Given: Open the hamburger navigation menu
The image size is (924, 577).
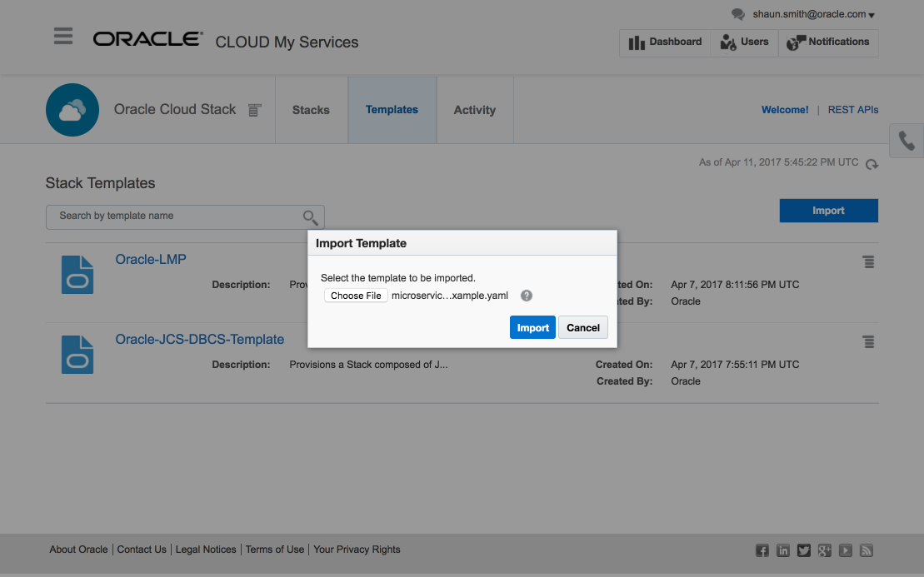Looking at the screenshot, I should click(63, 36).
